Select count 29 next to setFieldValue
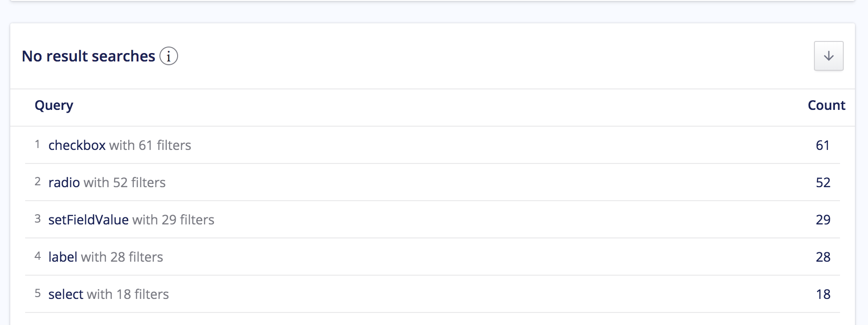This screenshot has width=868, height=325. (x=824, y=219)
